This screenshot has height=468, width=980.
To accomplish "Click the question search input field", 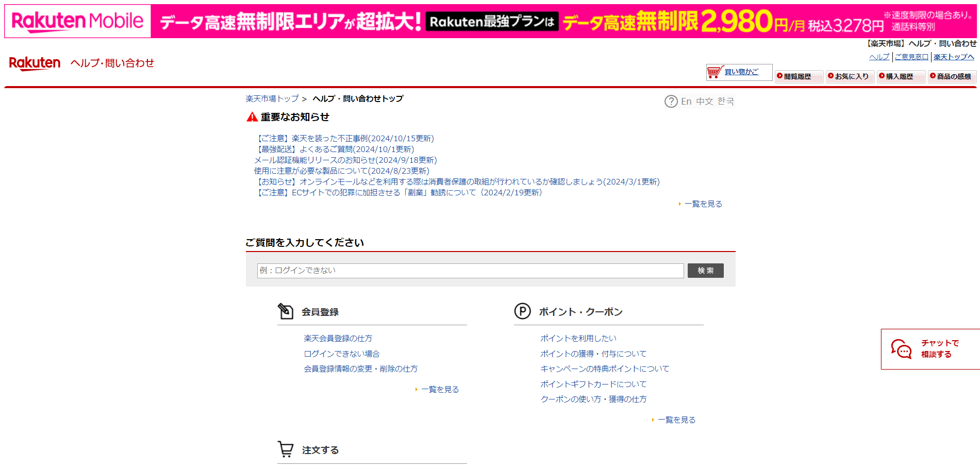I will tap(470, 271).
